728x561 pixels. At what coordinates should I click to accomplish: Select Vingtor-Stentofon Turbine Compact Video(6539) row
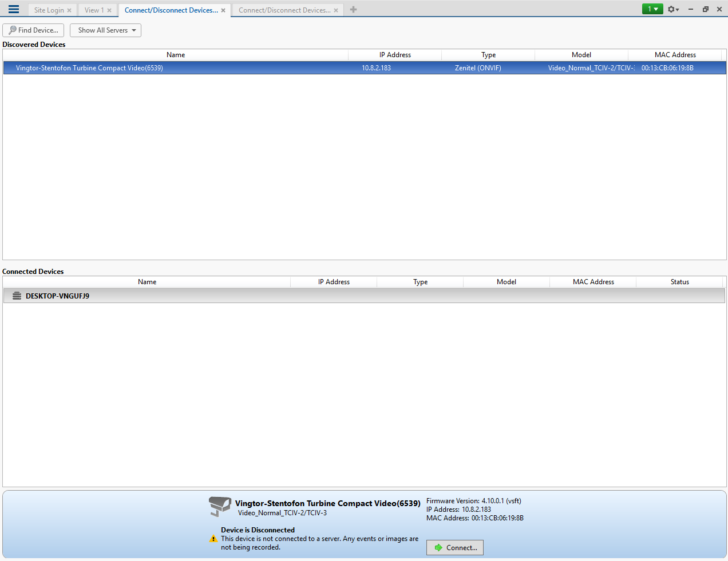tap(365, 68)
